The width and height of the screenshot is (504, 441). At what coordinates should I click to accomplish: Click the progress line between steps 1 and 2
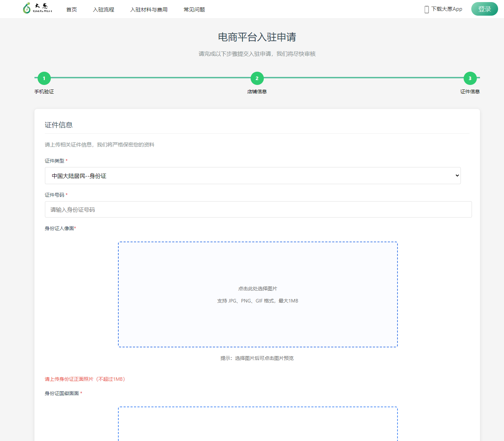[x=150, y=78]
